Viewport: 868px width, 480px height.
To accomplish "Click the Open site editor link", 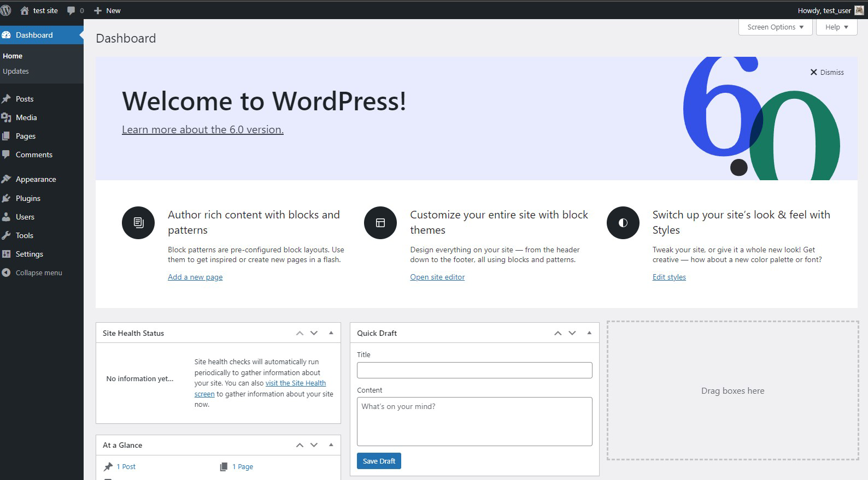I will (437, 277).
